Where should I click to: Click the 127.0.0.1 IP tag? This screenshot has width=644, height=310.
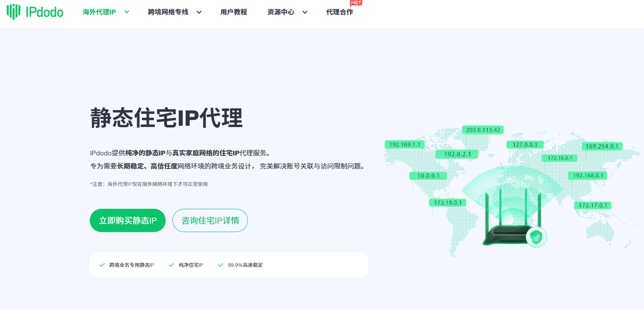pyautogui.click(x=525, y=145)
